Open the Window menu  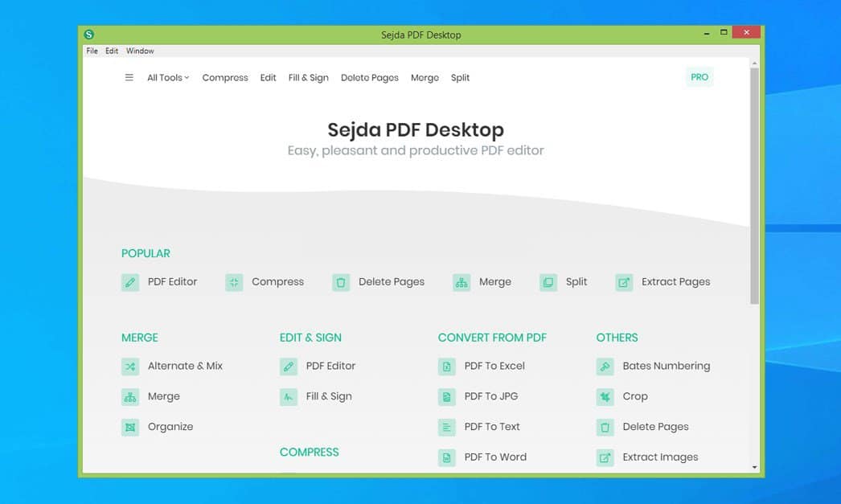coord(140,51)
